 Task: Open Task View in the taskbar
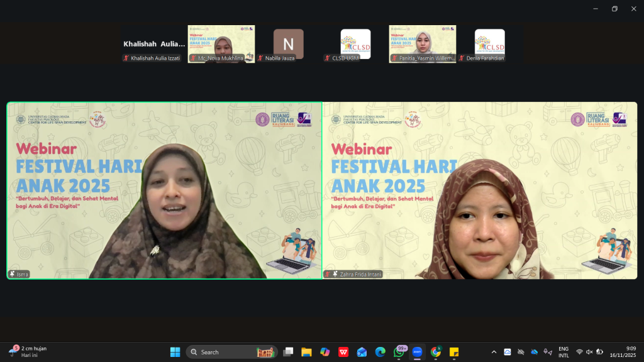pos(288,352)
